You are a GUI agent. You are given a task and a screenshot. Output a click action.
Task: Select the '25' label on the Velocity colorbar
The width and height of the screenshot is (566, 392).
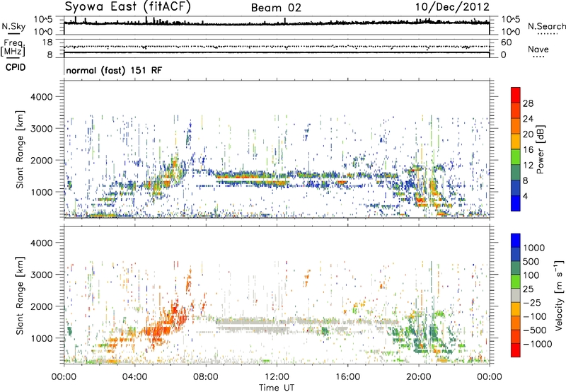tap(528, 289)
